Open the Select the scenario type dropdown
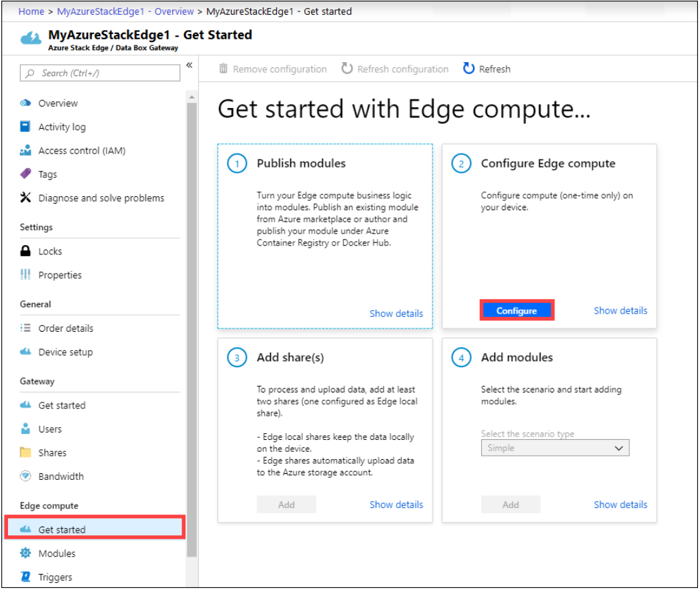 (555, 448)
